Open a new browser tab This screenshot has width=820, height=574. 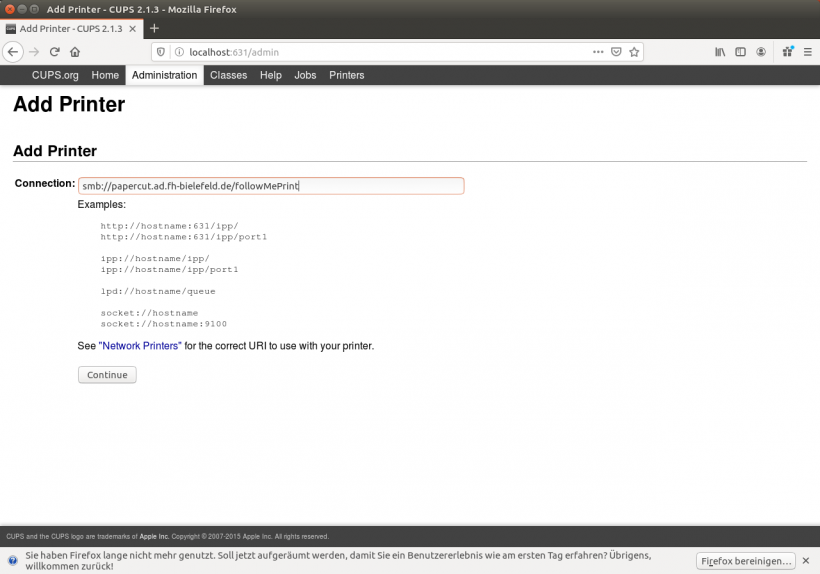point(154,28)
